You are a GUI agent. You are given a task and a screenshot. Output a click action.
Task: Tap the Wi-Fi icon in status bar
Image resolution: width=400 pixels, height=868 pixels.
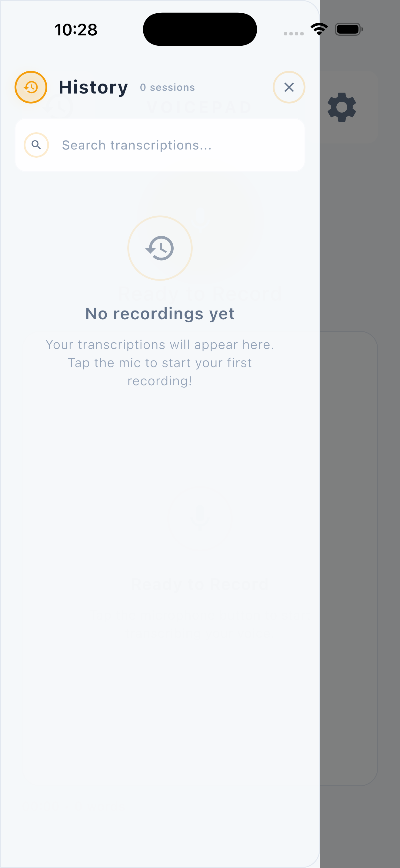(319, 29)
